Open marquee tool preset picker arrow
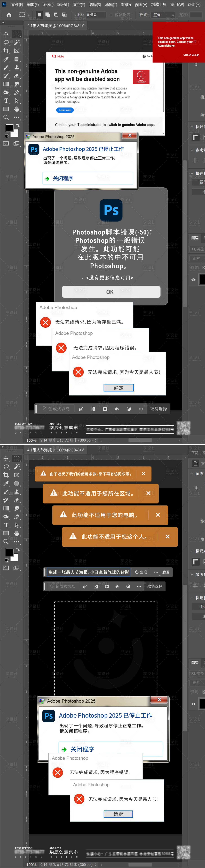 click(x=29, y=15)
